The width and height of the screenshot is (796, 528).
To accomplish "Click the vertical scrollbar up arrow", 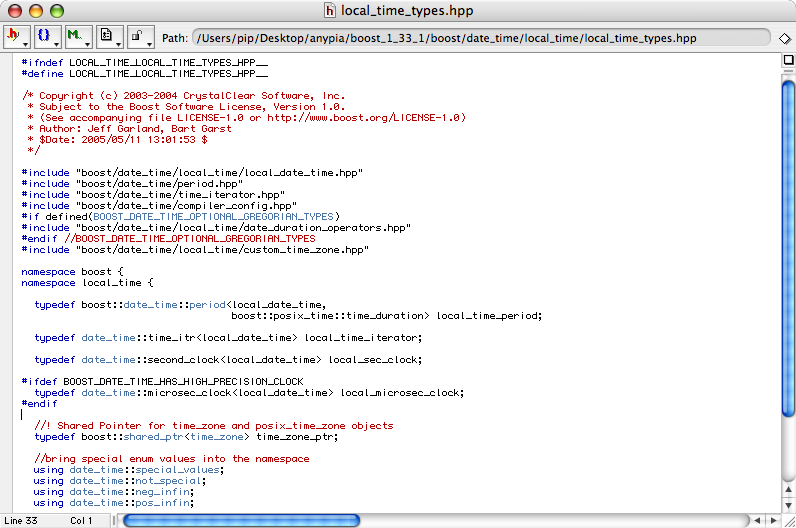I will coord(788,489).
